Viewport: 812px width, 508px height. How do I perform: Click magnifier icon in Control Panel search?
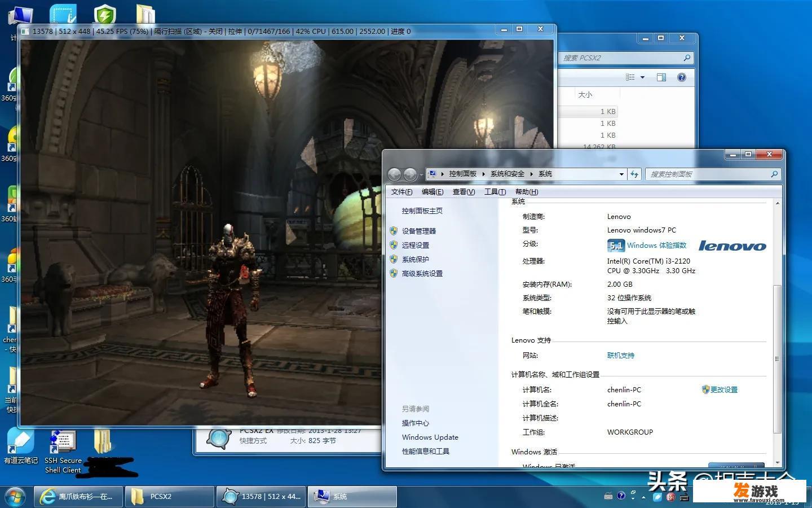774,174
